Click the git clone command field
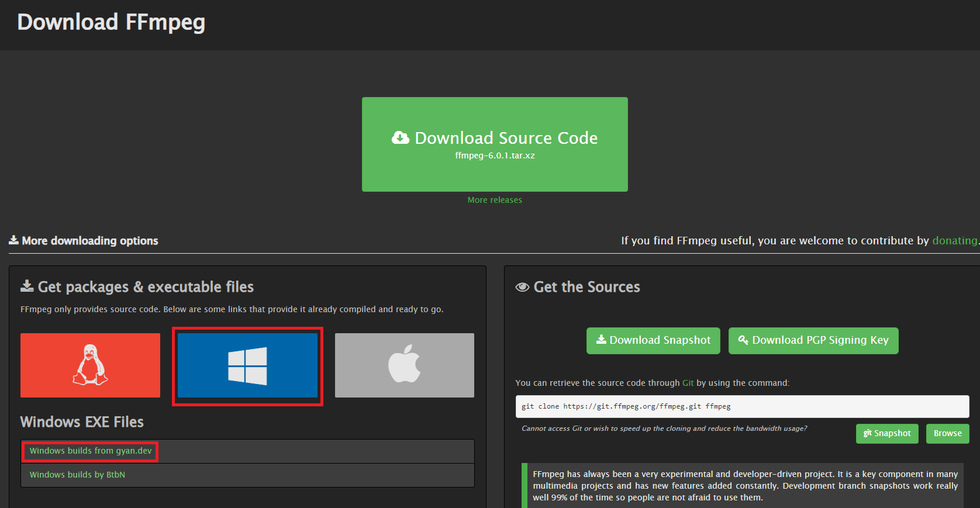980x508 pixels. (742, 406)
